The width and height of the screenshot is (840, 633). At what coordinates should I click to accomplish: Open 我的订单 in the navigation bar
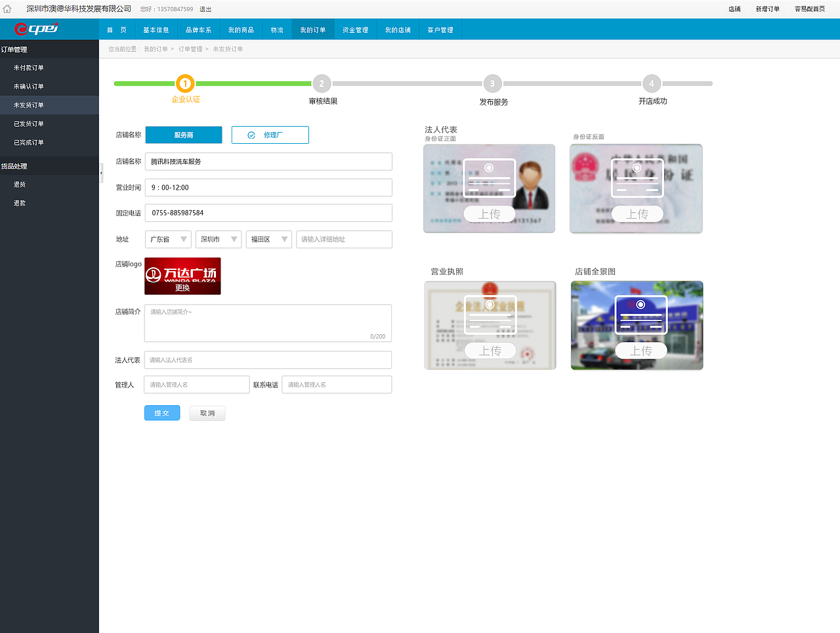313,30
